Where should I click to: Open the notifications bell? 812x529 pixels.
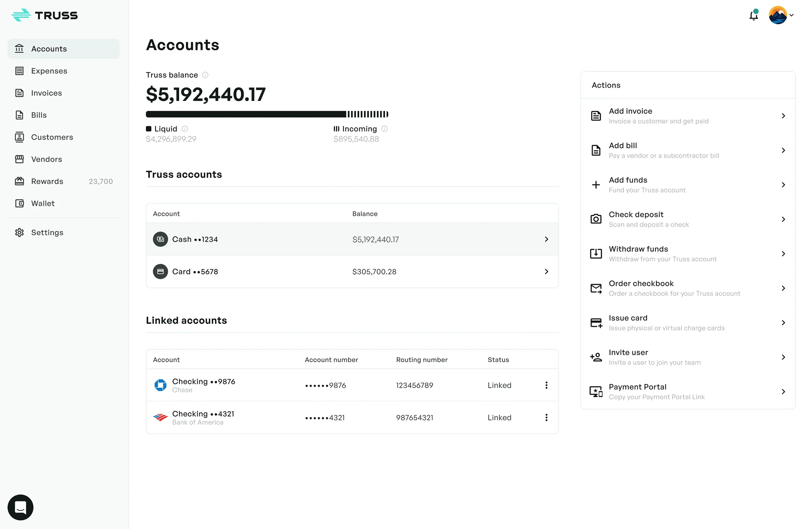point(754,16)
